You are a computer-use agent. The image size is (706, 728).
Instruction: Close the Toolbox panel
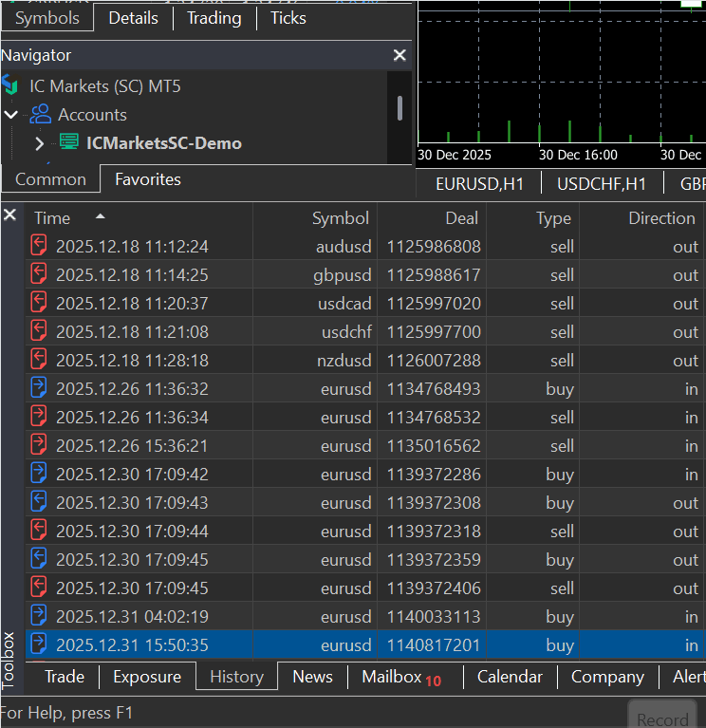click(x=9, y=215)
